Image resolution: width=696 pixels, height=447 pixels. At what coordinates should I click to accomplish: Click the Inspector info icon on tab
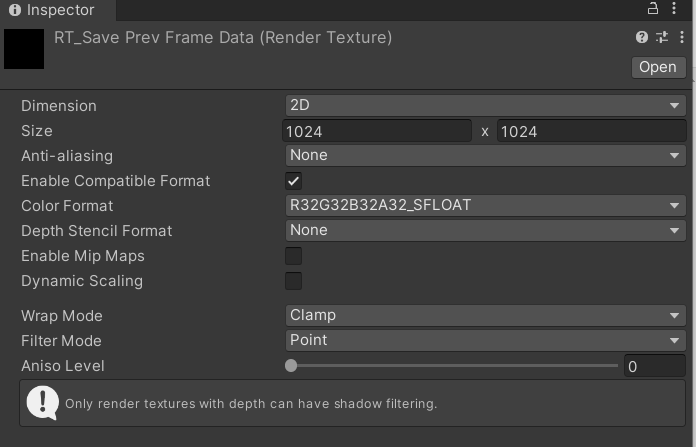pyautogui.click(x=14, y=11)
